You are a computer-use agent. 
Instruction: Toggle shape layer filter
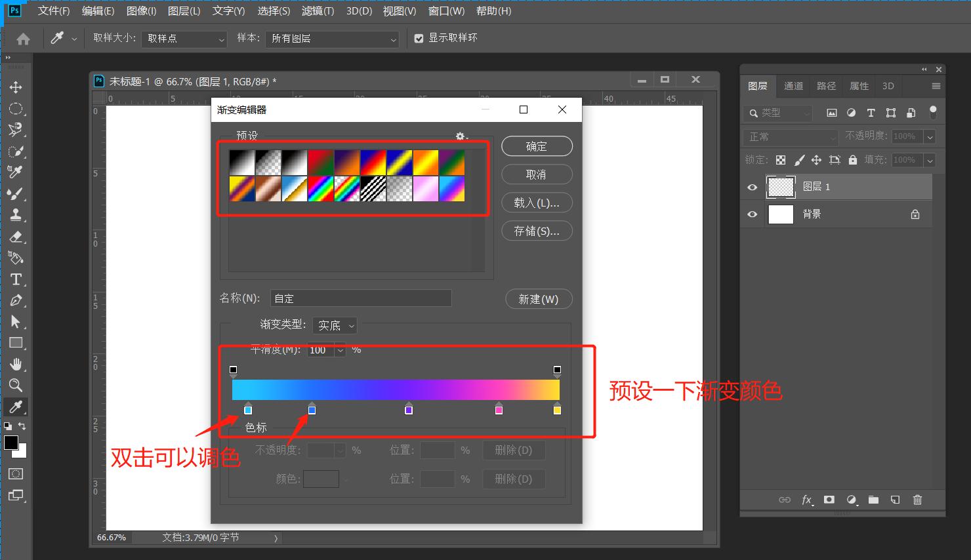point(890,113)
